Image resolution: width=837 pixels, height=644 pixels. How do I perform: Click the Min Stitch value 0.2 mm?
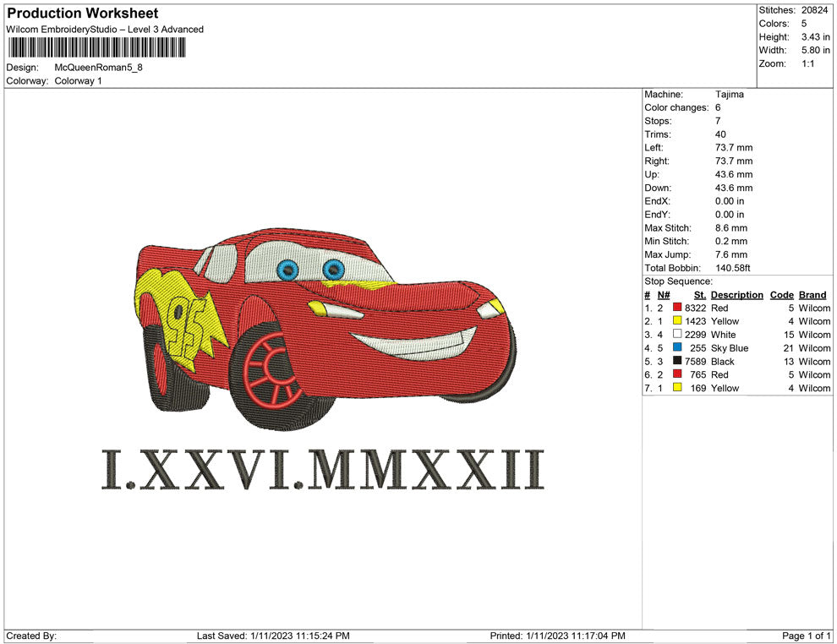click(x=731, y=241)
